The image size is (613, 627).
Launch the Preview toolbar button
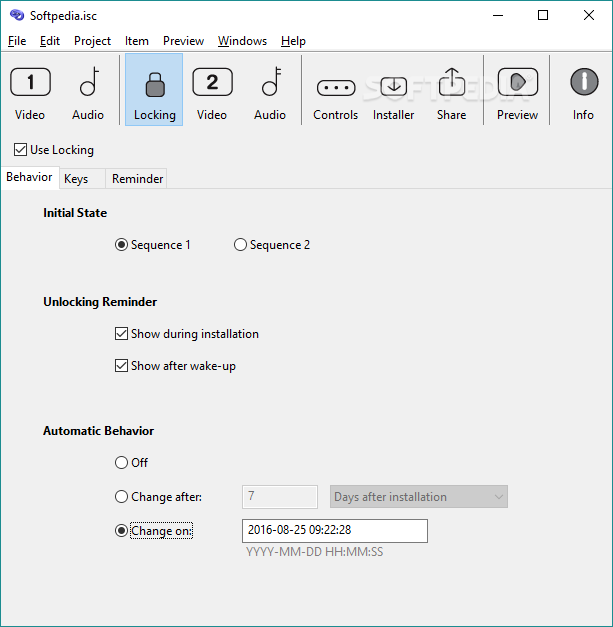pyautogui.click(x=517, y=94)
